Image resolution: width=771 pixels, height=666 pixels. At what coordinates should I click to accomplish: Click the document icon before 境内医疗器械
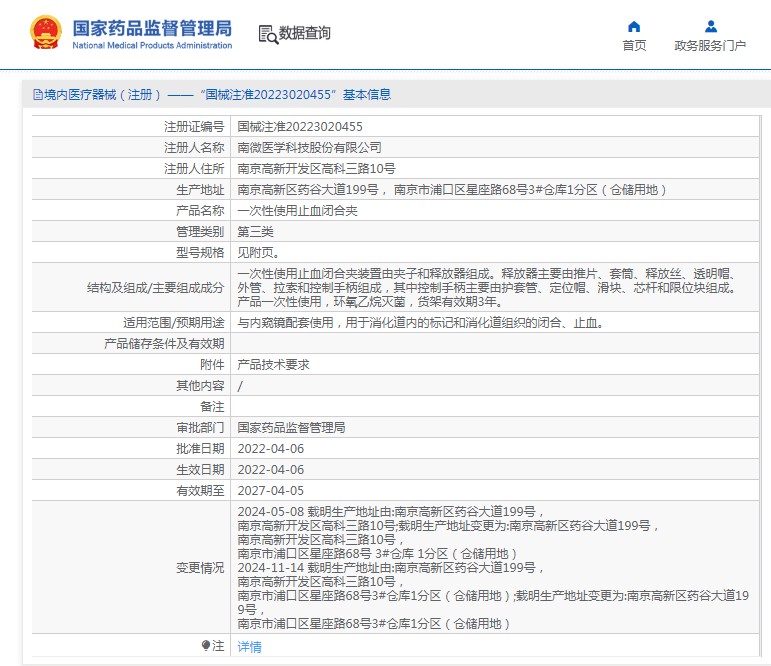pos(38,94)
